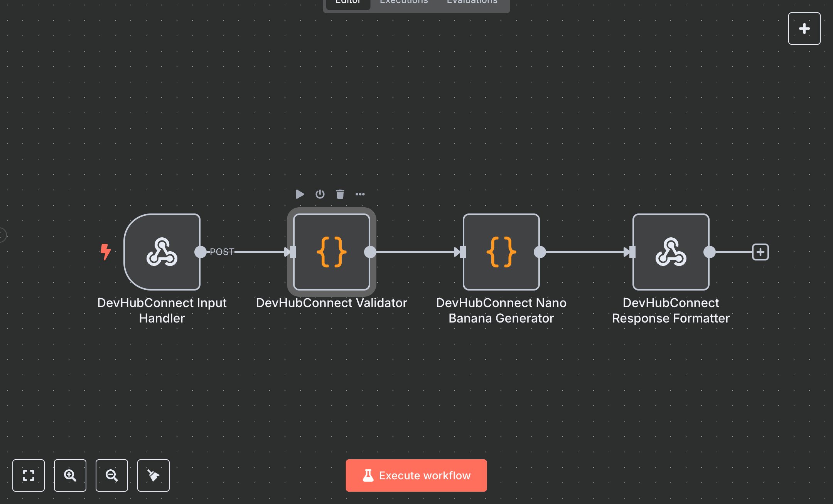Open the add node panel
This screenshot has height=504, width=833.
pyautogui.click(x=804, y=28)
